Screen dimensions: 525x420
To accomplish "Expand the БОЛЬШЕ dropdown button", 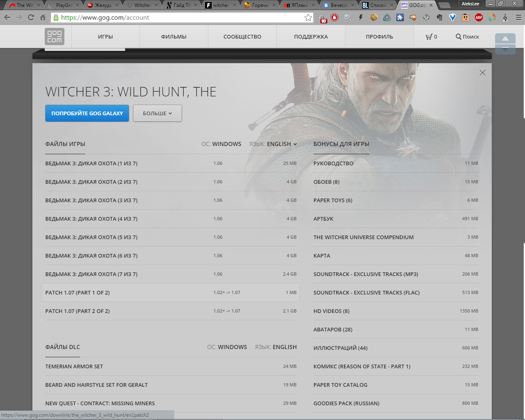I will click(157, 113).
